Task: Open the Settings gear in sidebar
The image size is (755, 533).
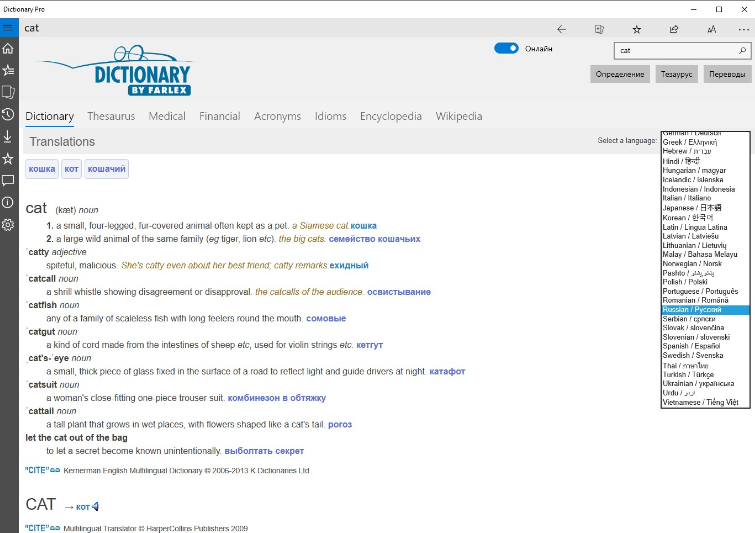Action: click(x=8, y=224)
